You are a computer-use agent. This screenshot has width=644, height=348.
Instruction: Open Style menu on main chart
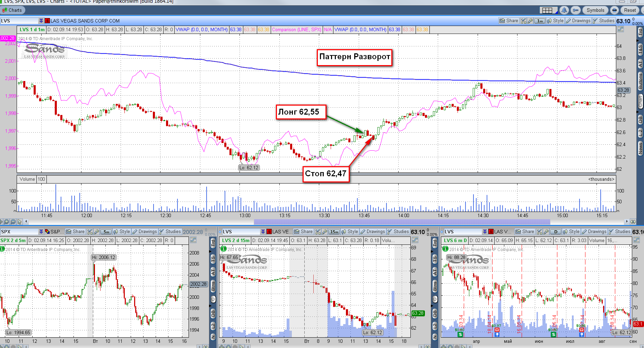click(x=555, y=21)
